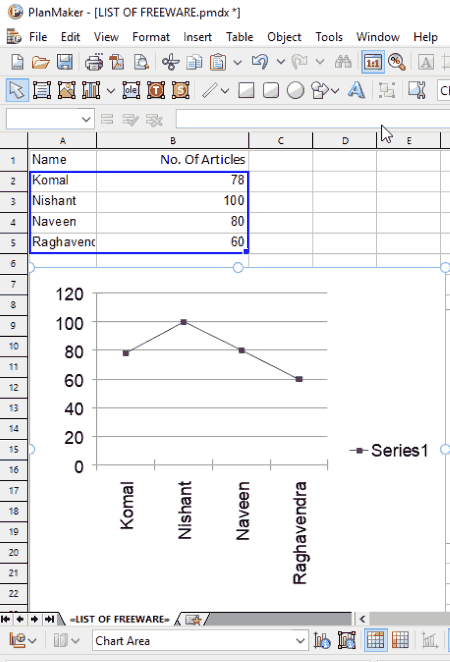Click the zoom percent magnifier icon

tap(397, 62)
